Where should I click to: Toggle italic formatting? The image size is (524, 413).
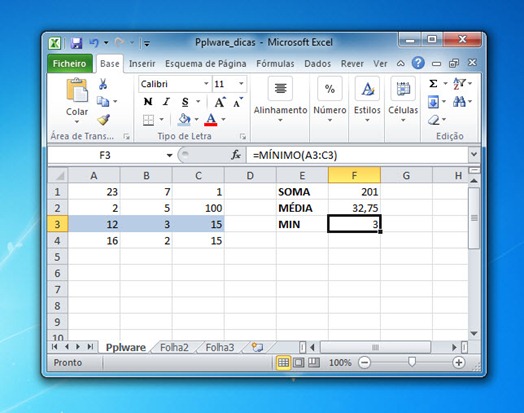tap(166, 102)
